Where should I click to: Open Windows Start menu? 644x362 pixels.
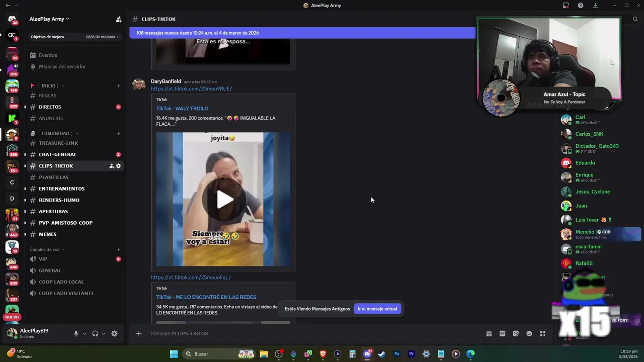[174, 354]
